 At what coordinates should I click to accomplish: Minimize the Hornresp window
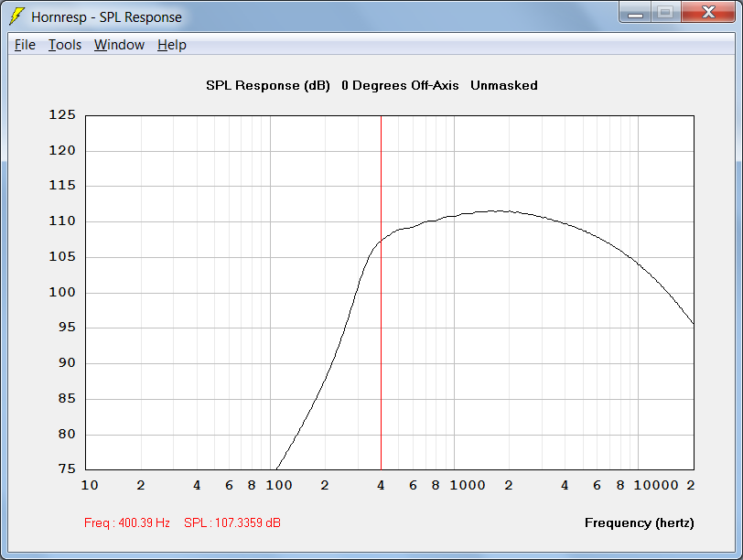[x=635, y=13]
